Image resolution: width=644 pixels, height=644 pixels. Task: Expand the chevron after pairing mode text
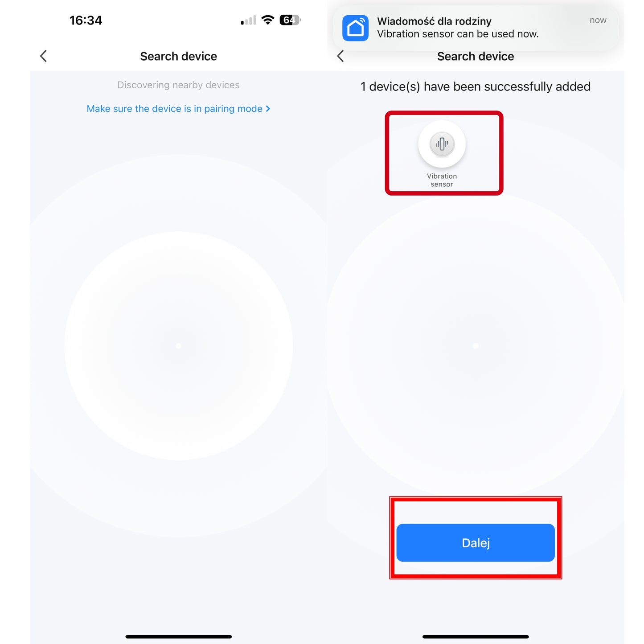268,109
